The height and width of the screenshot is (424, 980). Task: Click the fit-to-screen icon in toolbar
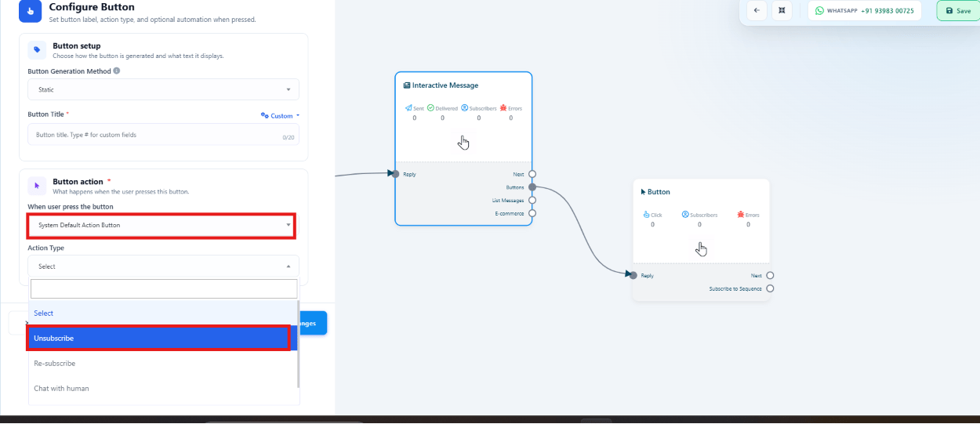click(x=781, y=10)
